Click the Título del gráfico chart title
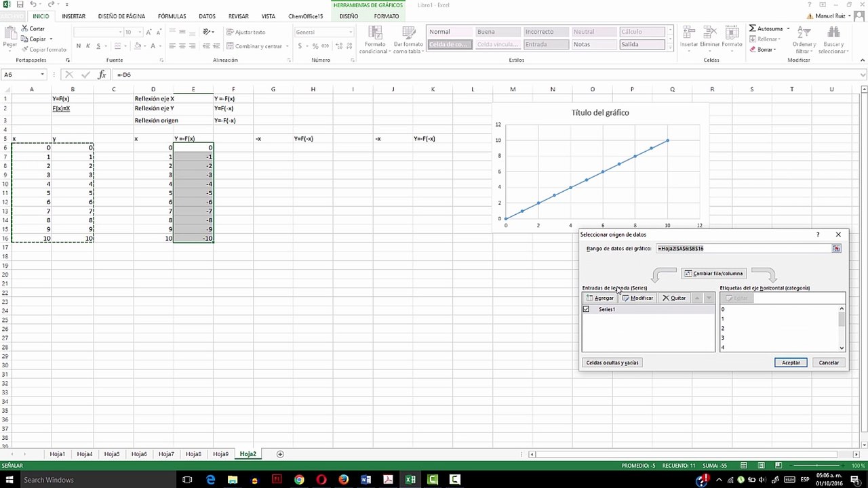 pyautogui.click(x=600, y=113)
